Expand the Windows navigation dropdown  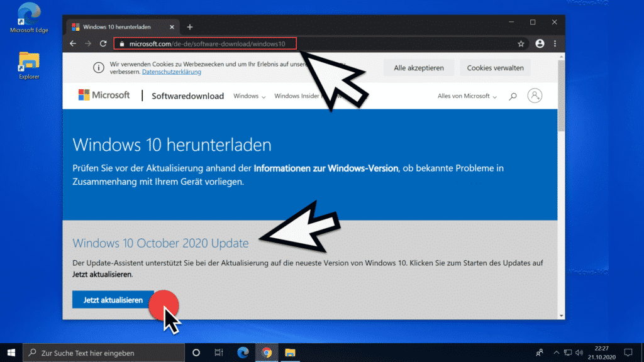(x=249, y=96)
